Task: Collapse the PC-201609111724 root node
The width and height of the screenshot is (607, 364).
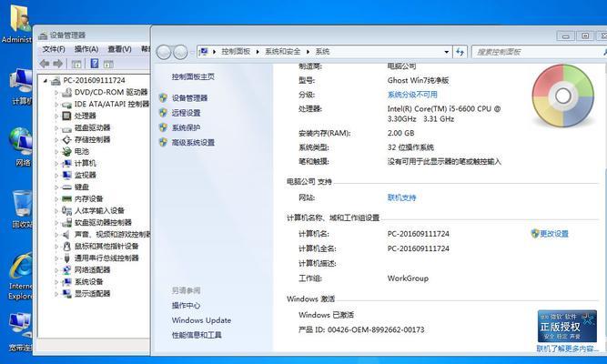Action: coord(46,81)
